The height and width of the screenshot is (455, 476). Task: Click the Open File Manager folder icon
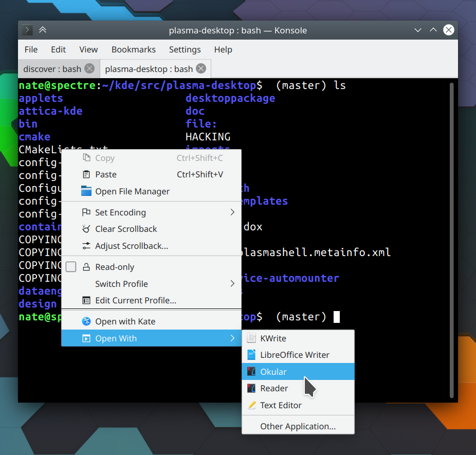(86, 191)
